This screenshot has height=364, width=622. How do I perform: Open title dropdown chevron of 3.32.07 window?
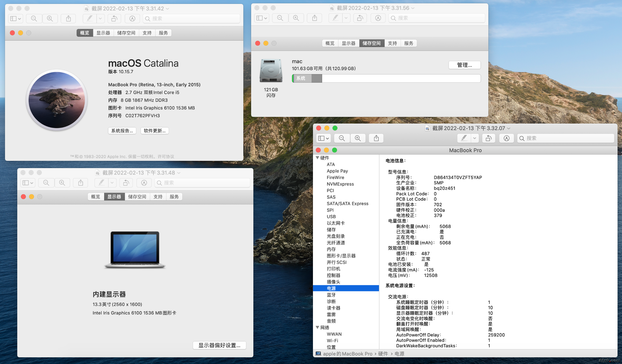point(509,128)
